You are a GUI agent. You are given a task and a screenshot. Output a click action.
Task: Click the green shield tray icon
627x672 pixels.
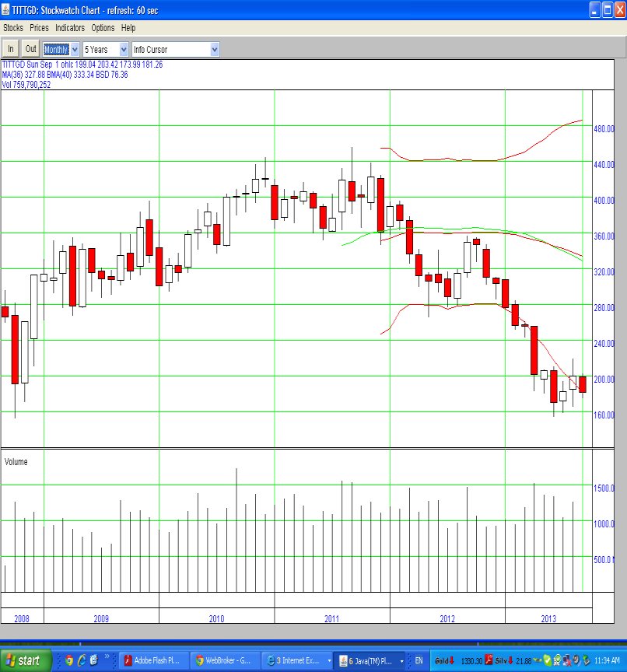548,660
